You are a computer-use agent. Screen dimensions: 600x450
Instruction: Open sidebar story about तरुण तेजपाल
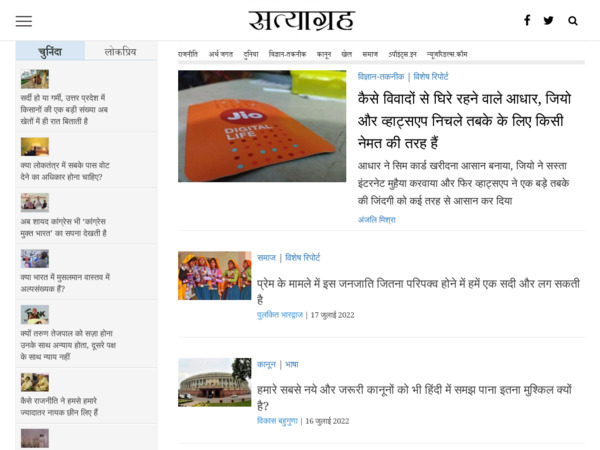coord(68,345)
